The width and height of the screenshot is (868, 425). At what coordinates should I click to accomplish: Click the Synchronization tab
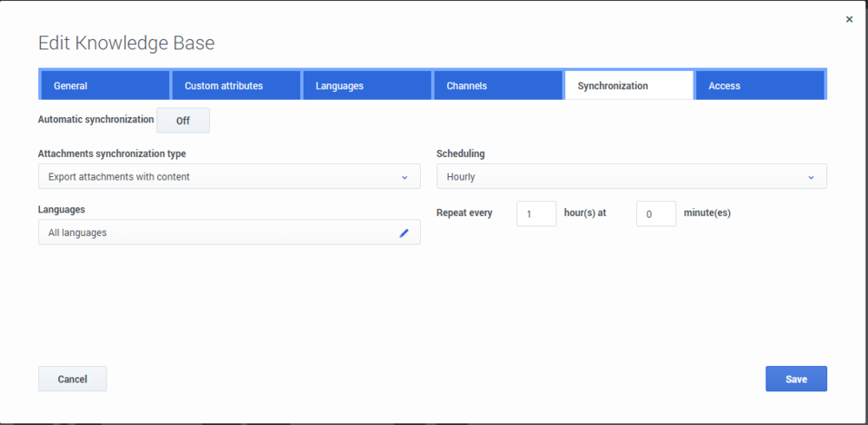pyautogui.click(x=629, y=86)
